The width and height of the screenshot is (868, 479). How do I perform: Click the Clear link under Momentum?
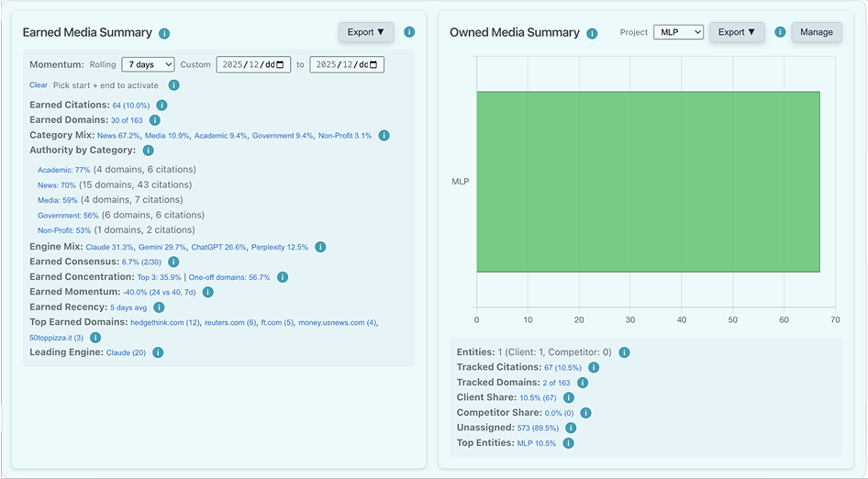click(39, 85)
